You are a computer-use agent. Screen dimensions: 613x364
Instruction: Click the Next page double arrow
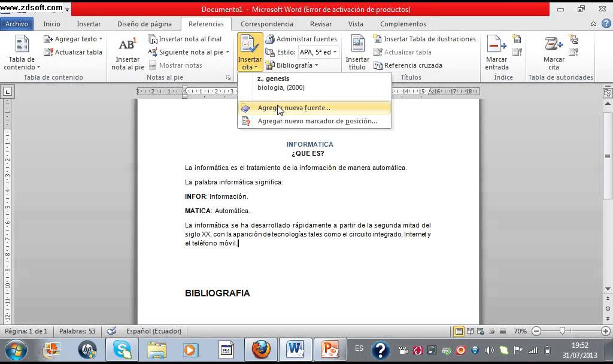[x=608, y=318]
